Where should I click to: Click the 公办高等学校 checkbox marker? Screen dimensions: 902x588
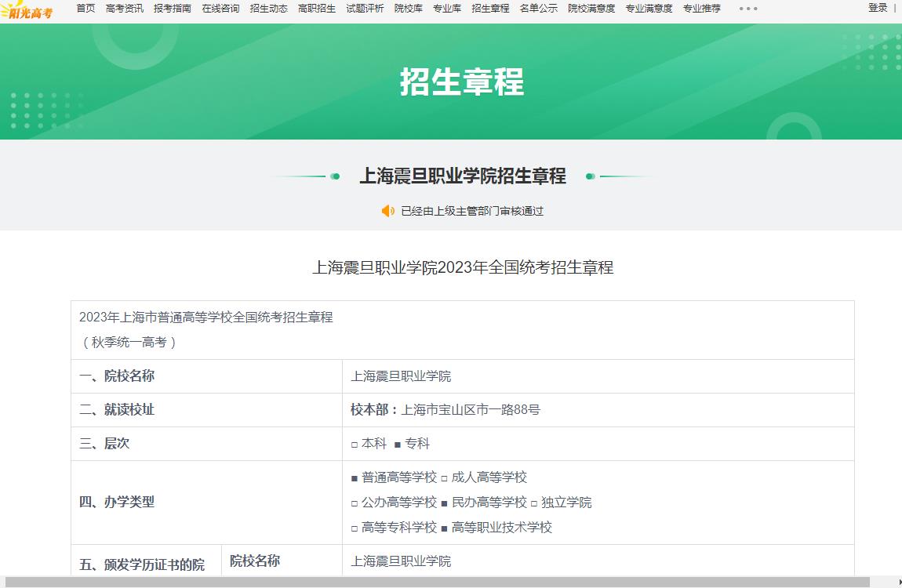355,503
